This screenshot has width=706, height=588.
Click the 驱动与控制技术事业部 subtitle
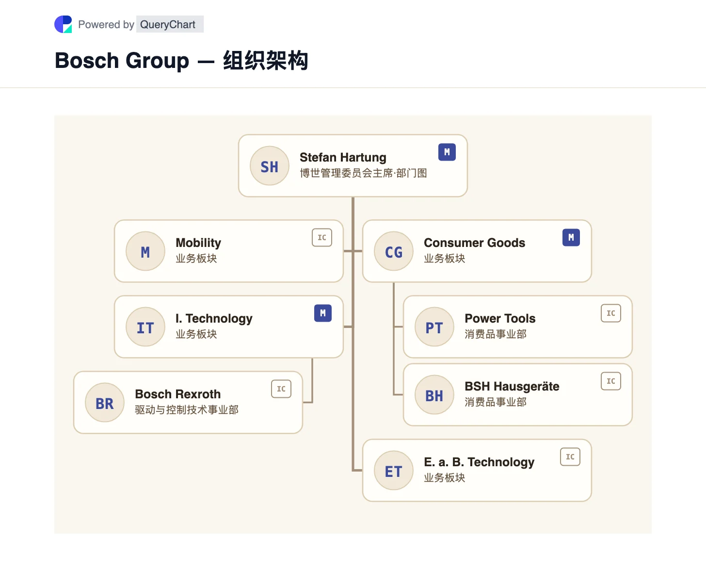click(x=187, y=410)
